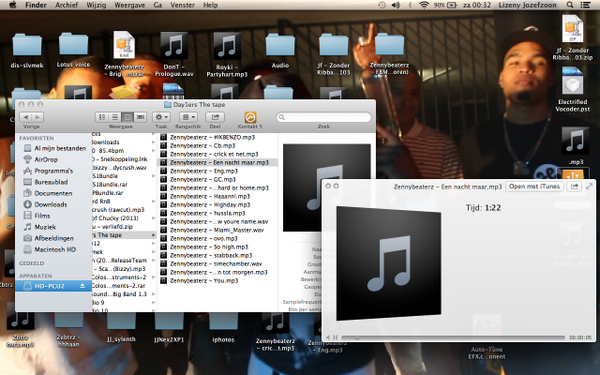Viewport: 600px width, 375px height.
Task: Select HD-PCU2 device in sidebar
Action: (54, 286)
